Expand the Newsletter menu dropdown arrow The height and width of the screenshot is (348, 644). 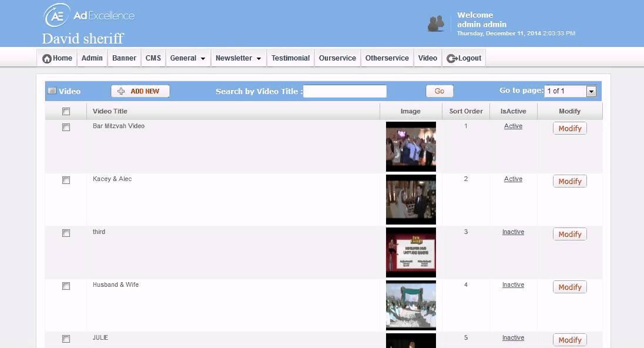click(x=259, y=59)
